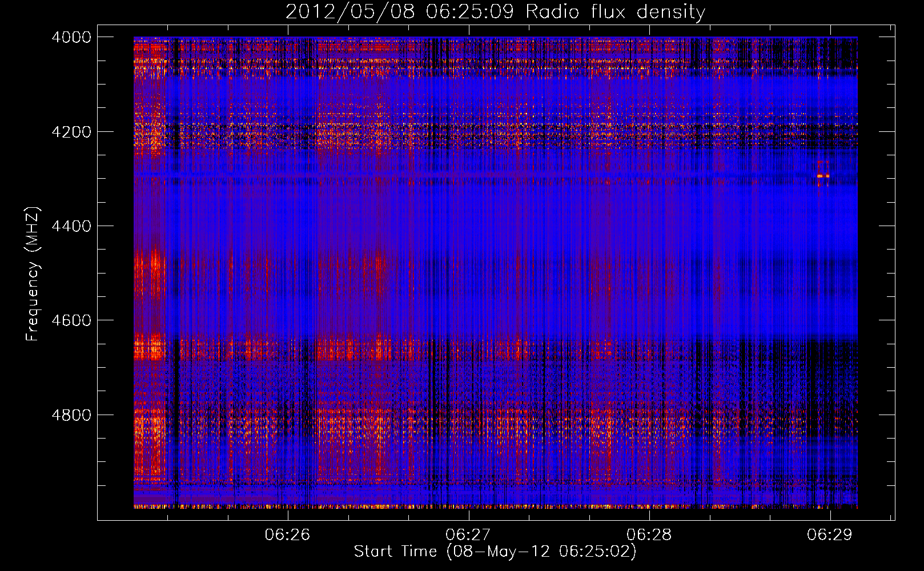Click the "Frequency (MHZ)" axis label

click(x=33, y=274)
